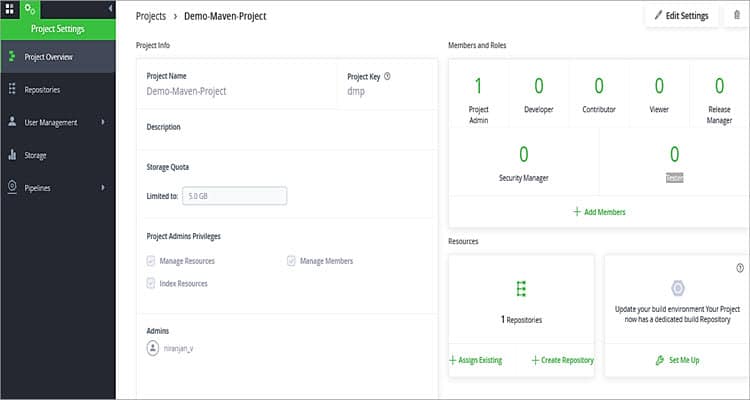Open Repositories in the sidebar
Image resolution: width=750 pixels, height=400 pixels.
point(42,89)
